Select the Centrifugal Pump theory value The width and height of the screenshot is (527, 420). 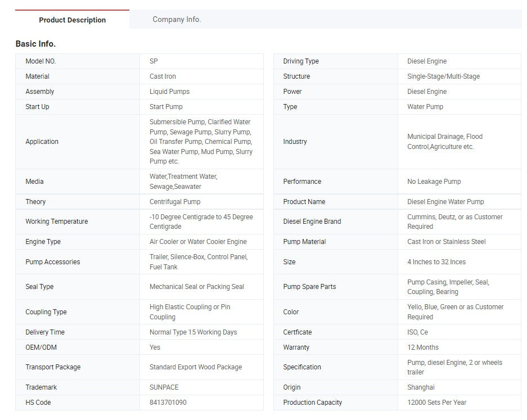click(175, 202)
